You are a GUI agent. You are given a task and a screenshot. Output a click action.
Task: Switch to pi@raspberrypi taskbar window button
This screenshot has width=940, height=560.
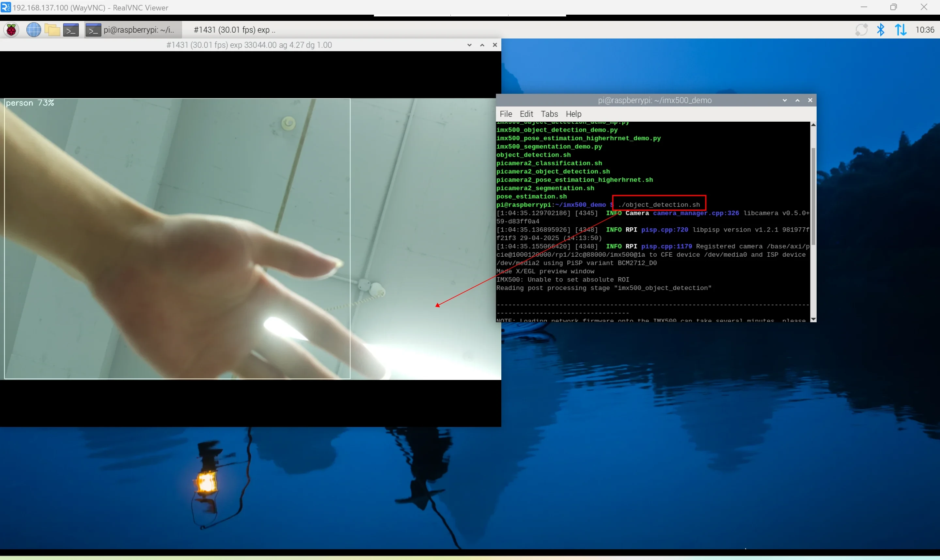133,30
